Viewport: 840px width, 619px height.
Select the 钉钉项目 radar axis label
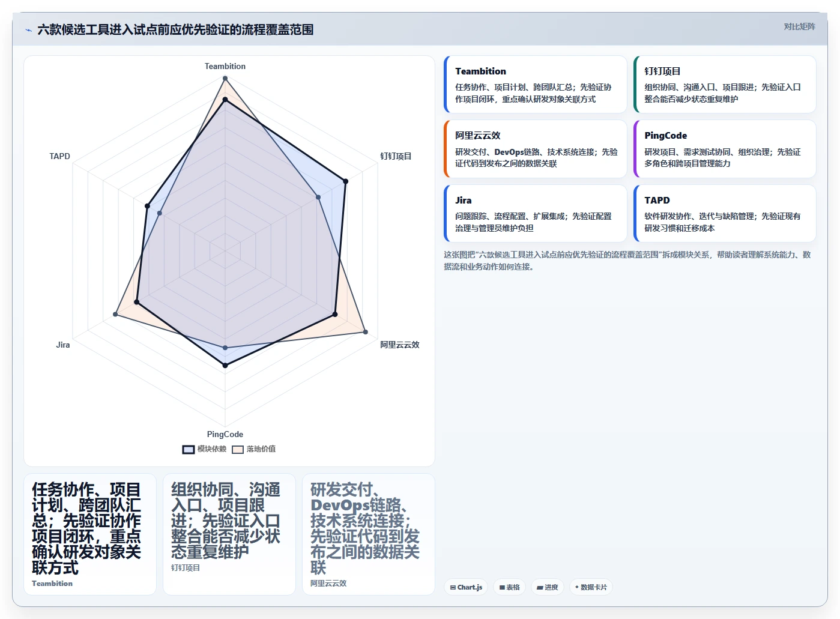(396, 156)
